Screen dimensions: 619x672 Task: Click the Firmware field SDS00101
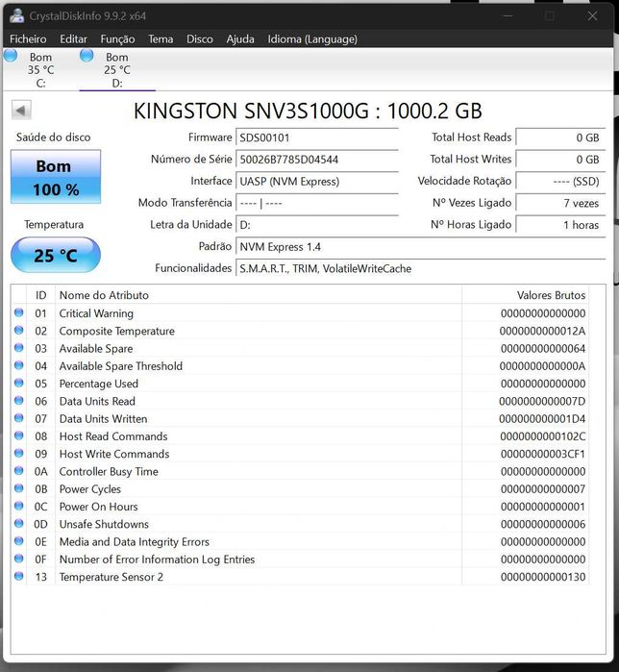(x=317, y=137)
